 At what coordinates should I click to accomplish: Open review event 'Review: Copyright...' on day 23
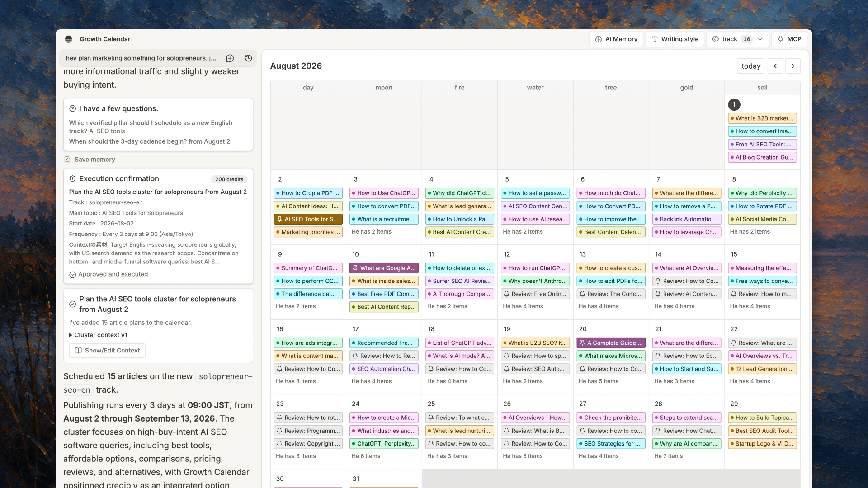point(308,444)
